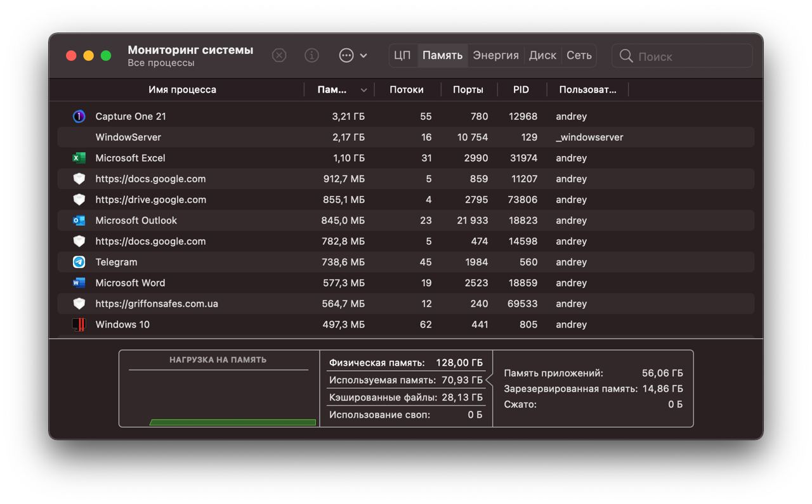Switch to the Энергия tab
The image size is (812, 504).
click(x=495, y=56)
